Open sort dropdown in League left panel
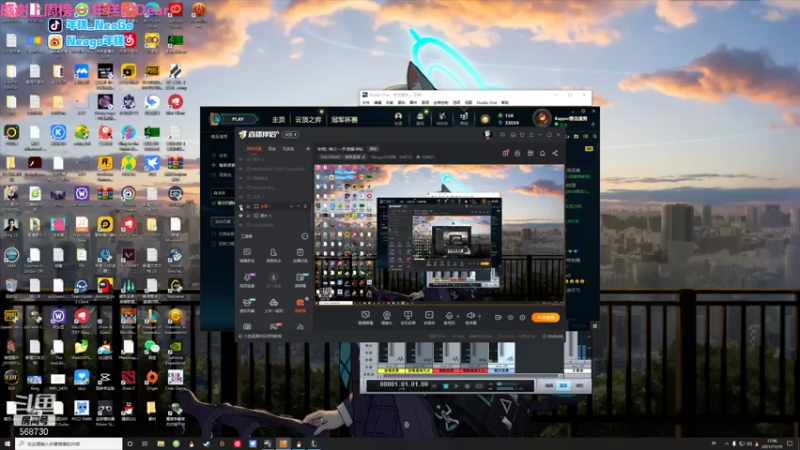This screenshot has height=450, width=800. (x=223, y=222)
